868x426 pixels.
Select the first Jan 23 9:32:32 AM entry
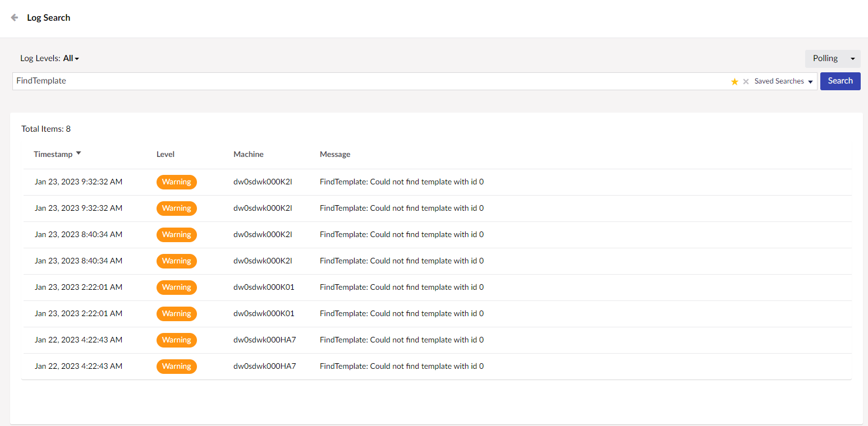(78, 182)
